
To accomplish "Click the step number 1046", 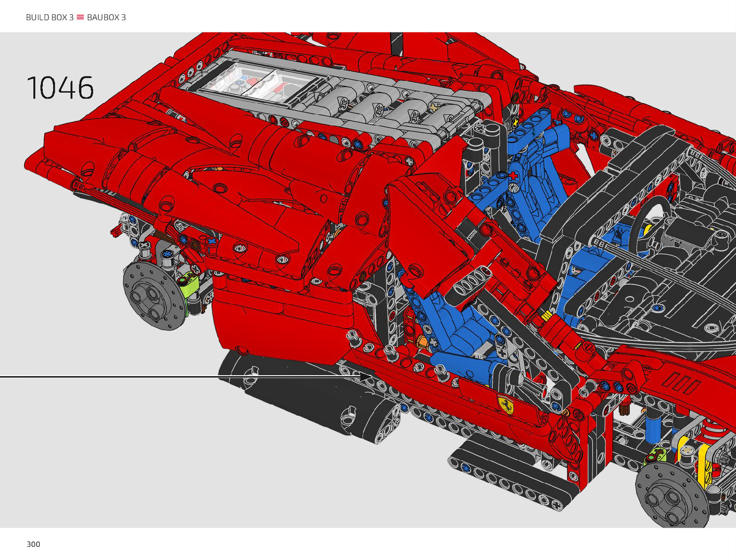I will pos(60,88).
